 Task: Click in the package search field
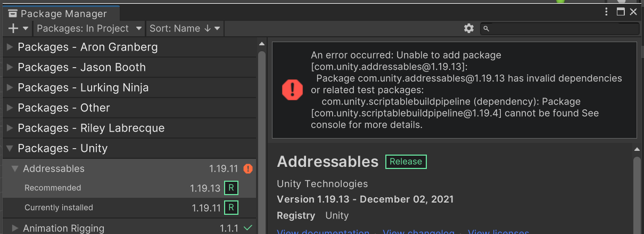click(559, 28)
